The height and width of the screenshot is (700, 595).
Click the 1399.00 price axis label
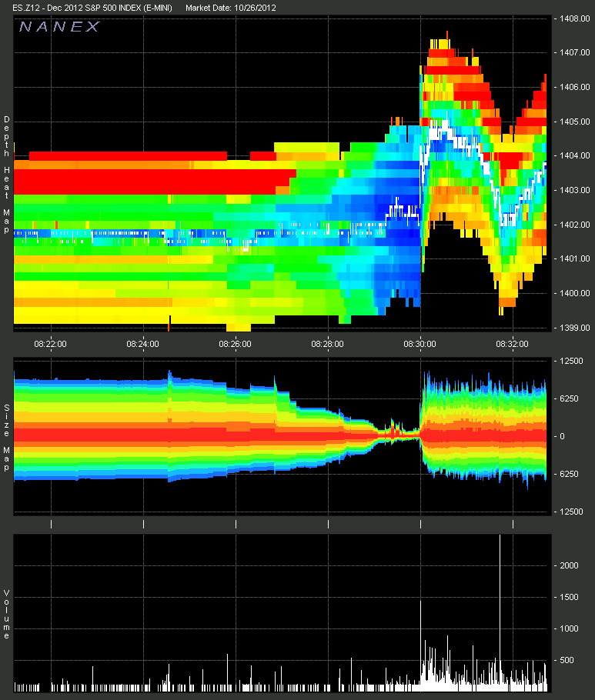coord(574,328)
